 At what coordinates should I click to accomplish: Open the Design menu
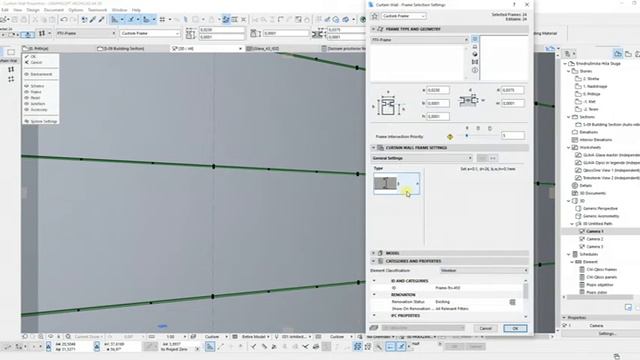click(x=33, y=10)
